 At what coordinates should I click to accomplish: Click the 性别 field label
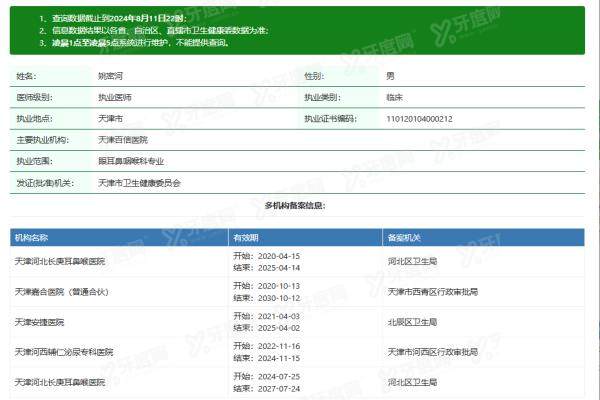tap(314, 76)
